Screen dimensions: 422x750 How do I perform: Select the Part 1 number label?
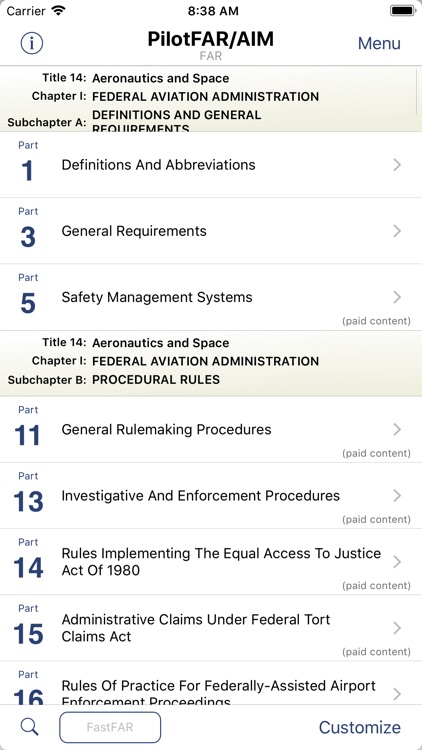(x=28, y=171)
